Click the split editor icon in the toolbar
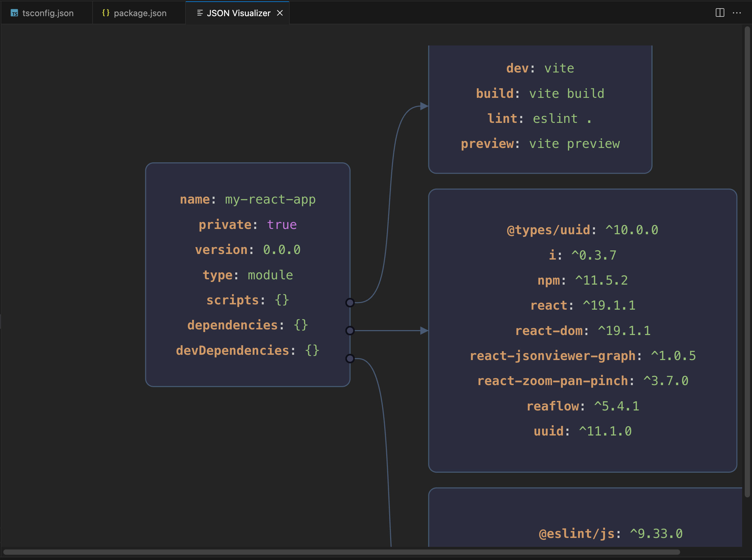The width and height of the screenshot is (752, 560). (x=719, y=13)
